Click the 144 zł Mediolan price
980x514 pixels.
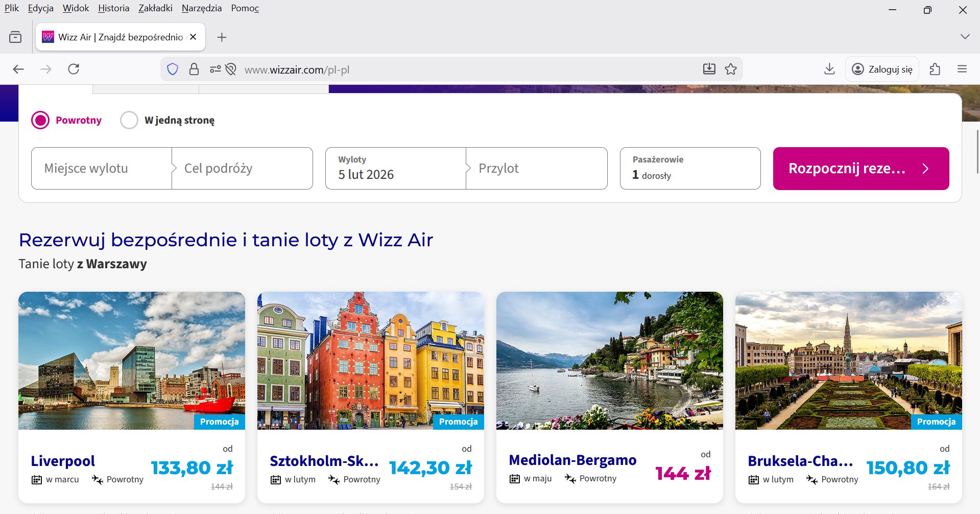pyautogui.click(x=683, y=473)
